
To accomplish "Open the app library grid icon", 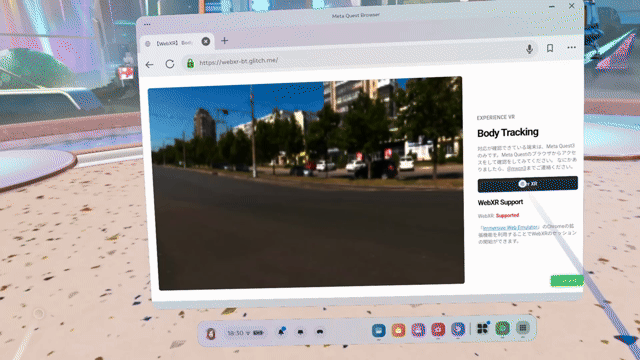I will (x=523, y=327).
